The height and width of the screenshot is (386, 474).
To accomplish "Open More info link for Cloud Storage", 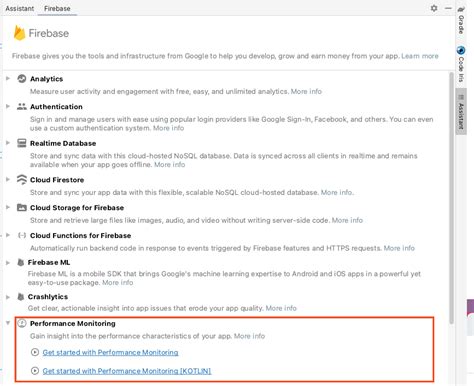I will point(347,220).
